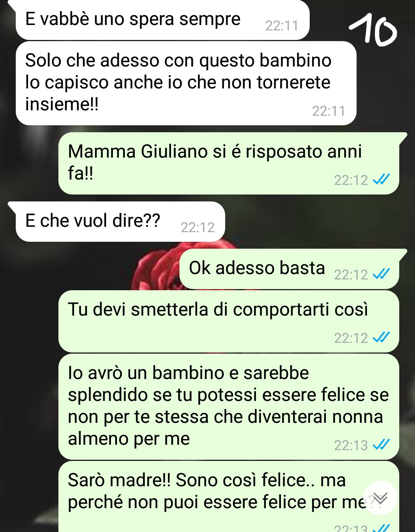Tap the scroll-to-bottom double chevron button
Screen dimensions: 415x532
point(380,498)
